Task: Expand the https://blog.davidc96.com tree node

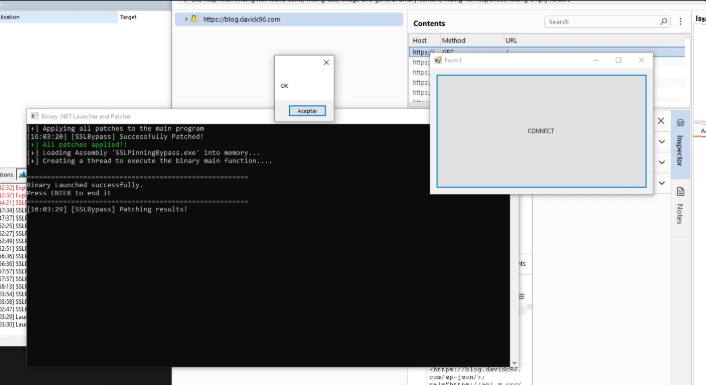Action: tap(186, 19)
